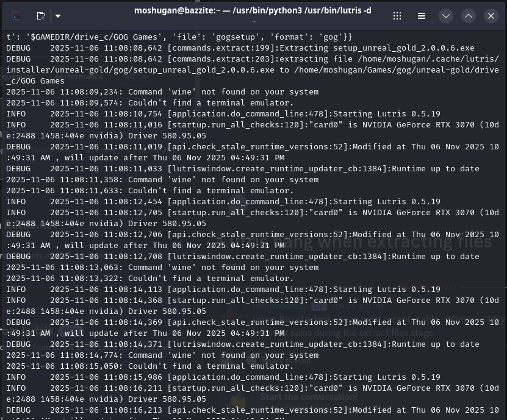Click the '11:08:11,358: Command 'wine' not found' line
The image size is (507, 420).
pyautogui.click(x=162, y=180)
